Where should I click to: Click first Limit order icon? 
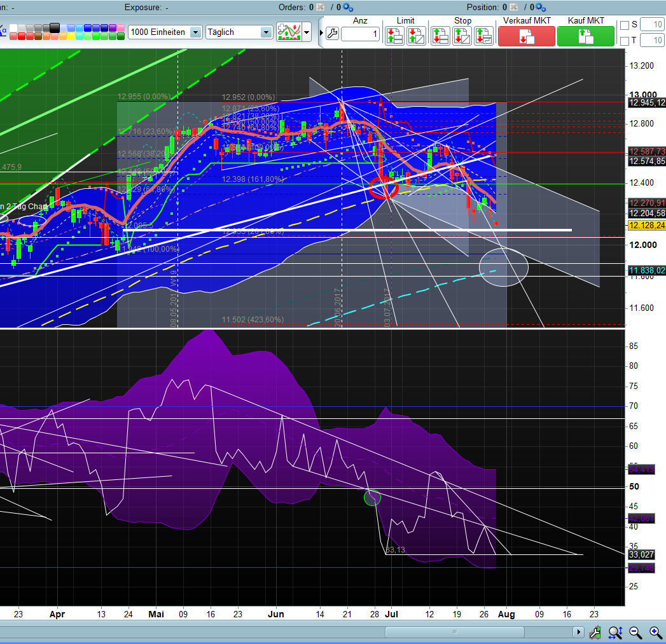[394, 36]
